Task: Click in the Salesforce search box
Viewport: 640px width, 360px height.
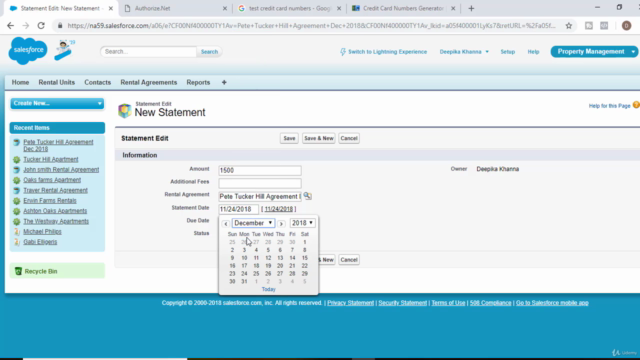Action: coord(149,52)
